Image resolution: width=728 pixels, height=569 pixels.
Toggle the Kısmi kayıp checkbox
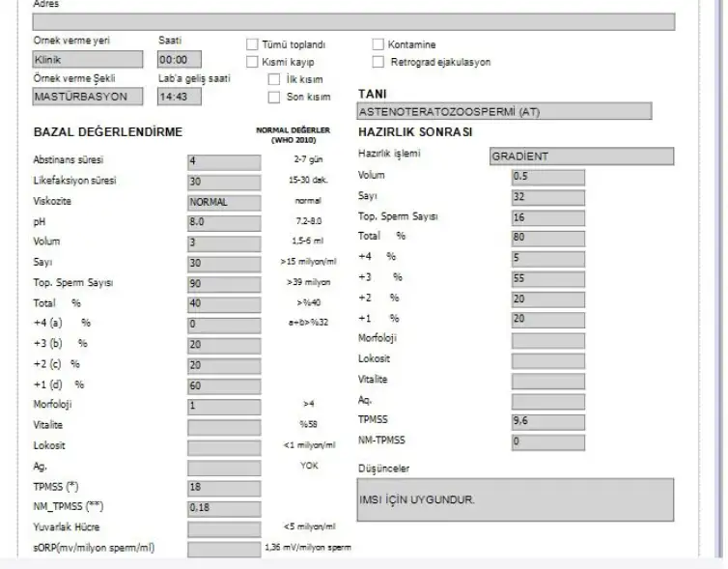click(253, 62)
